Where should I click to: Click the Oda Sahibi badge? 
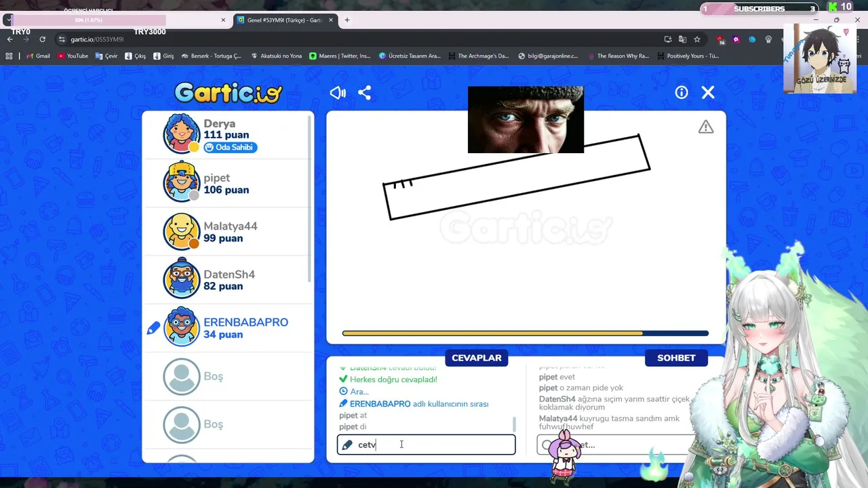pos(230,147)
